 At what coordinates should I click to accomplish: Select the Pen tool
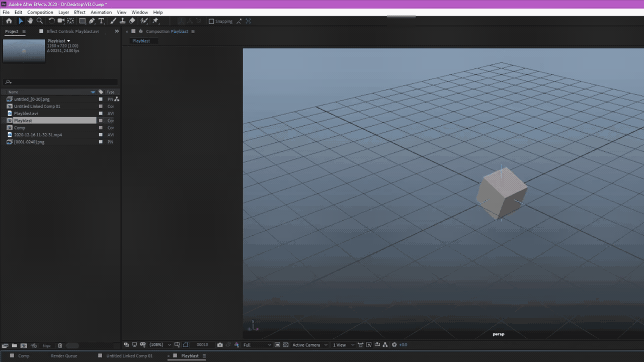coord(92,21)
